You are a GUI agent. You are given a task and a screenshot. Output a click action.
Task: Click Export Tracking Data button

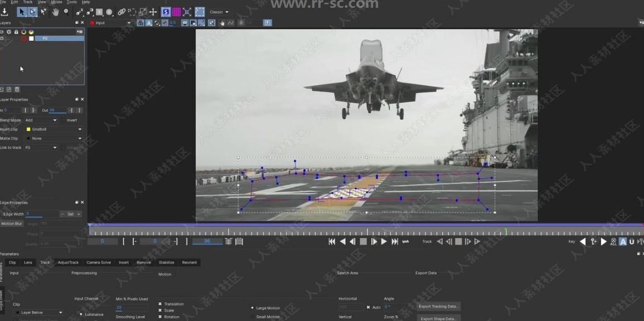439,307
